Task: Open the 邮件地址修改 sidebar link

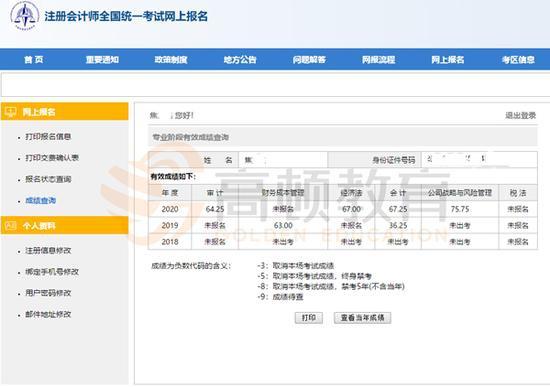Action: coord(48,314)
